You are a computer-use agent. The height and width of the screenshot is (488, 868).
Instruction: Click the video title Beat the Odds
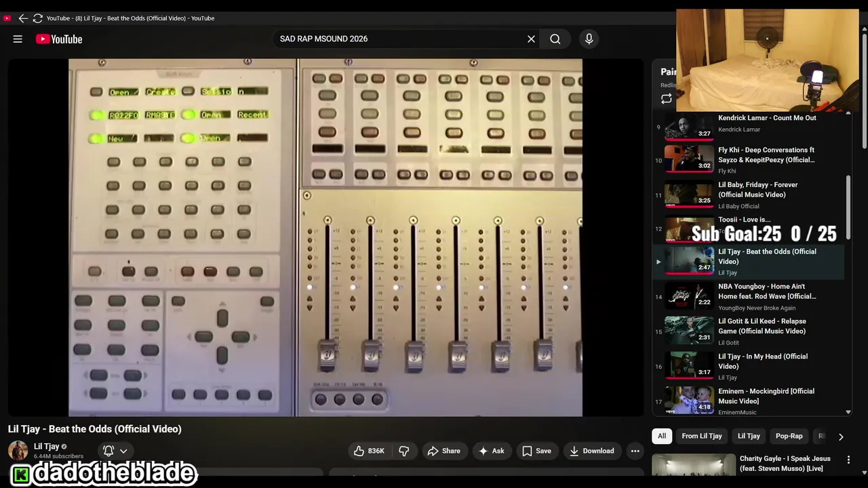coord(95,429)
